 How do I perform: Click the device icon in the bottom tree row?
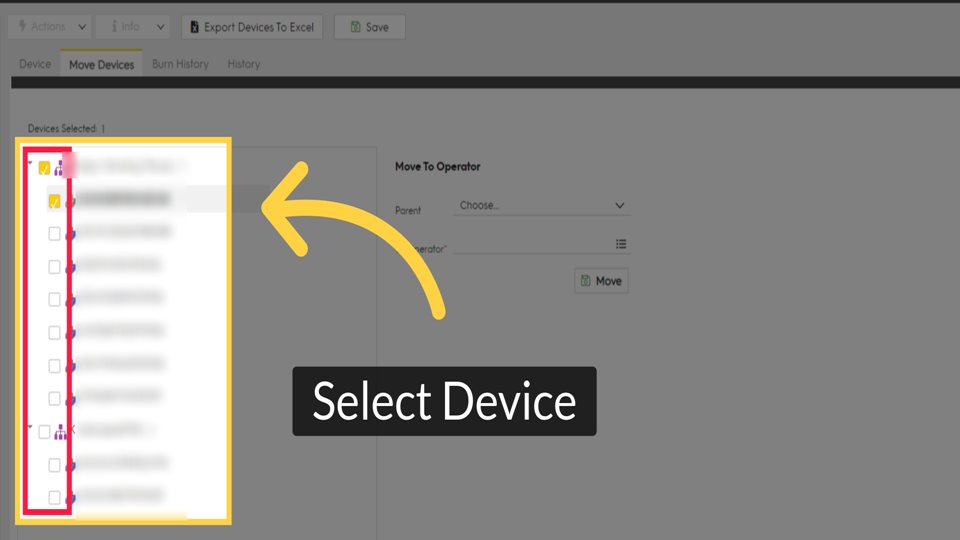pos(69,497)
